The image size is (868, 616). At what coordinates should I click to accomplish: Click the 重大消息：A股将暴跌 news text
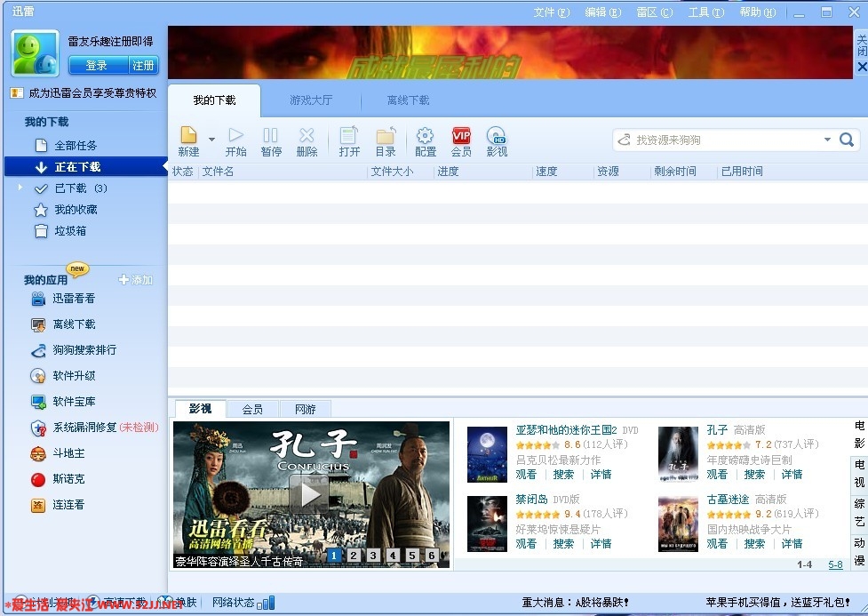click(575, 602)
